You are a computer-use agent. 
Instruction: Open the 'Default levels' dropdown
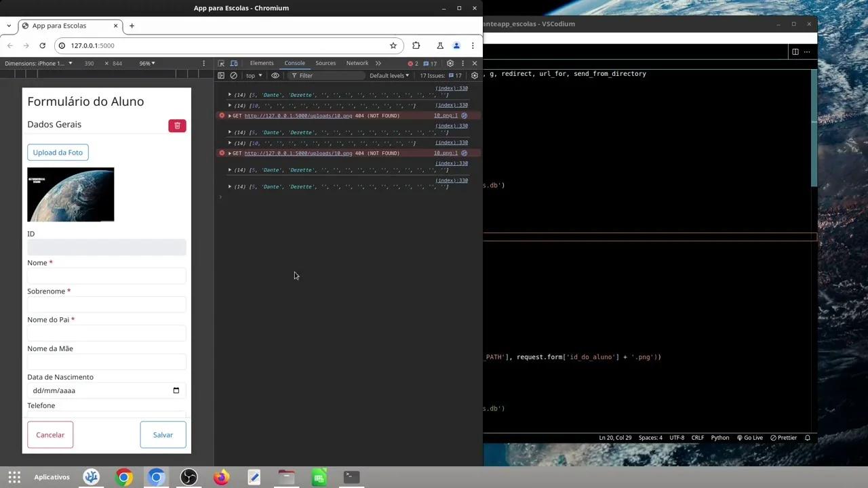(389, 75)
